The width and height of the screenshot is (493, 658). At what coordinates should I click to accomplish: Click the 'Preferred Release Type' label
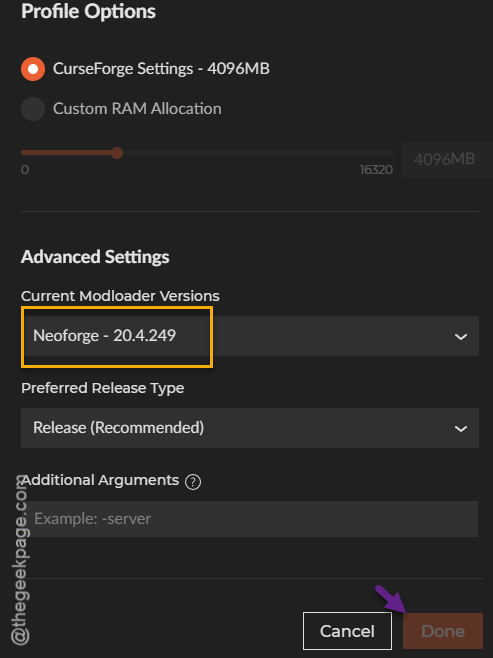103,388
